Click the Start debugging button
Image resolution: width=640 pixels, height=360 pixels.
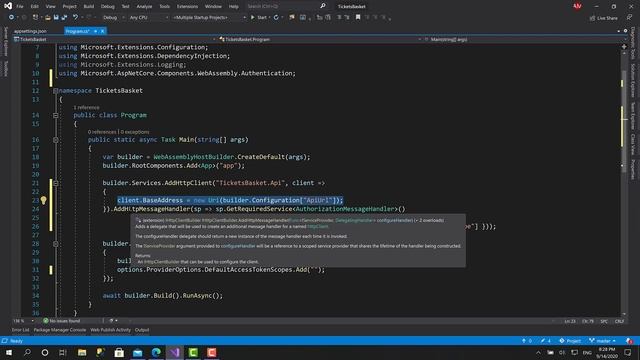[259, 18]
